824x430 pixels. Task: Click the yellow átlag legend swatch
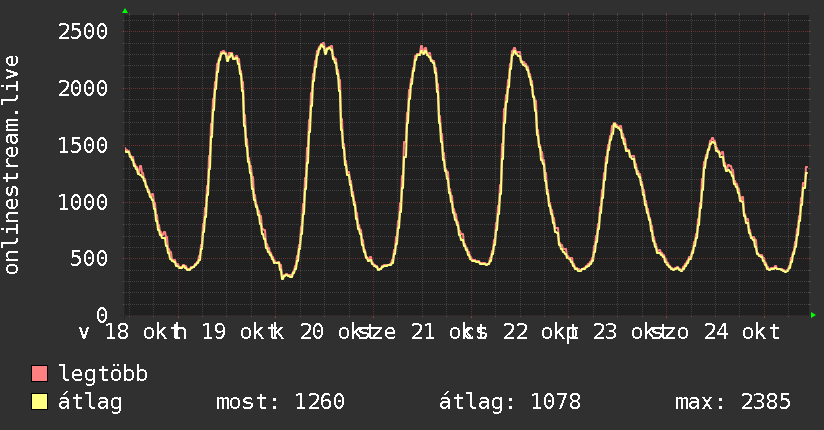pyautogui.click(x=39, y=401)
